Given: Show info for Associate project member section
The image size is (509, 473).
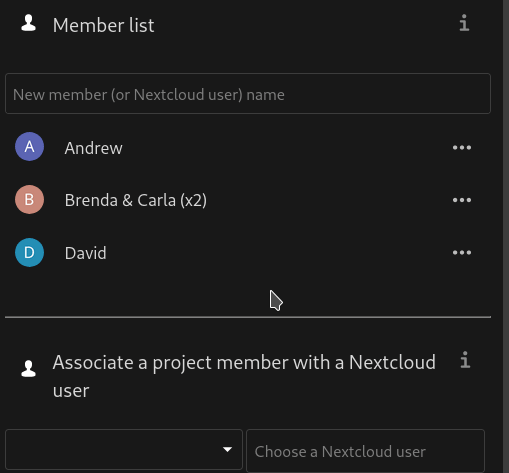Looking at the screenshot, I should point(465,360).
